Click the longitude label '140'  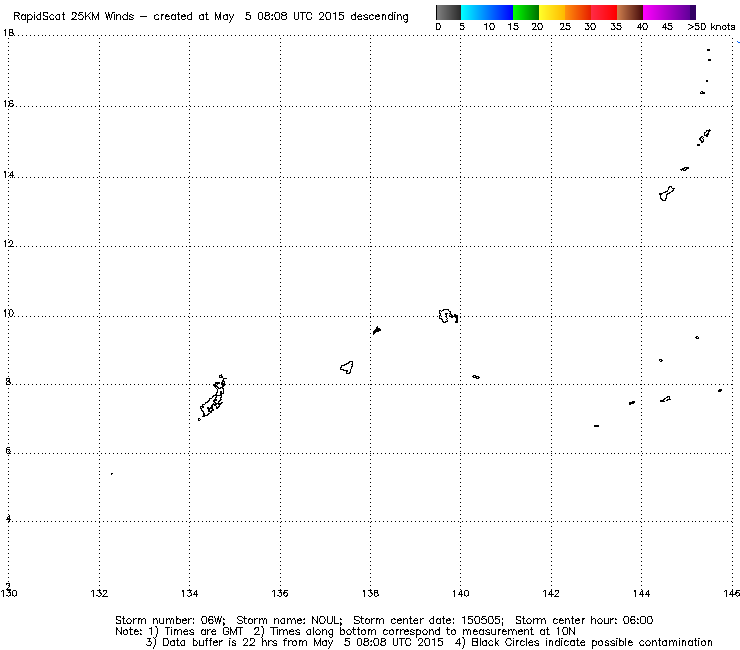click(x=461, y=593)
